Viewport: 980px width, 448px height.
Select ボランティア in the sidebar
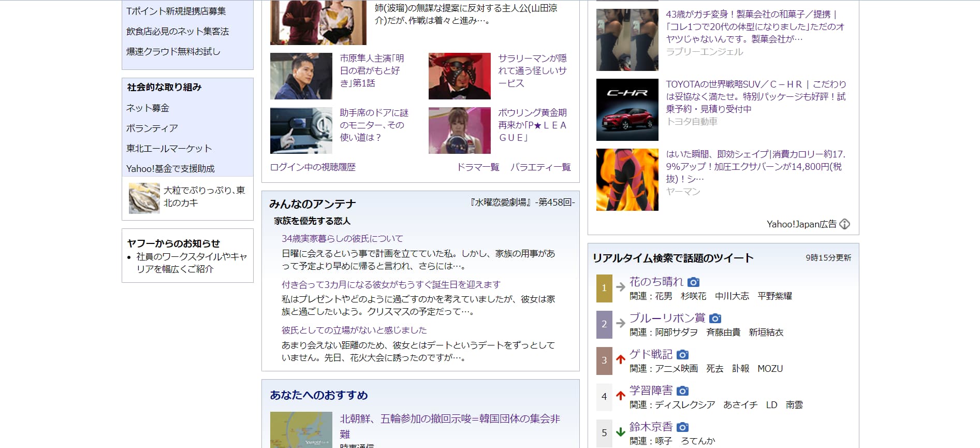pyautogui.click(x=152, y=128)
